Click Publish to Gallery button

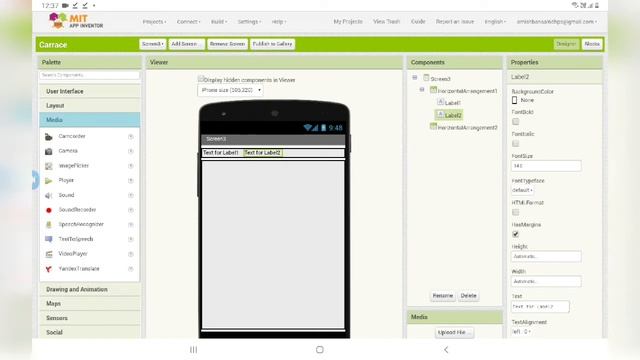click(272, 44)
